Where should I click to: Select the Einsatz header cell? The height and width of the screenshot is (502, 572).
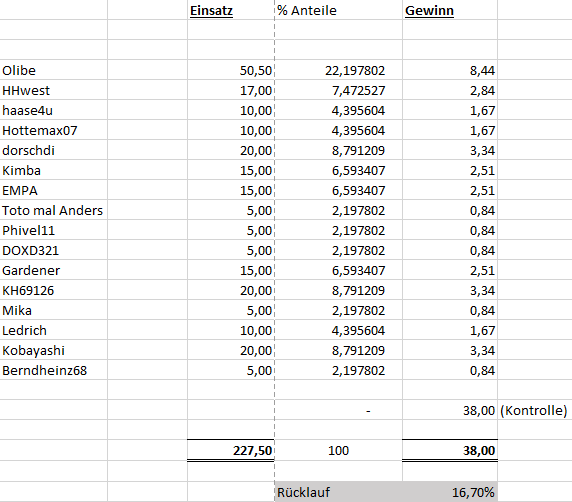coord(231,10)
